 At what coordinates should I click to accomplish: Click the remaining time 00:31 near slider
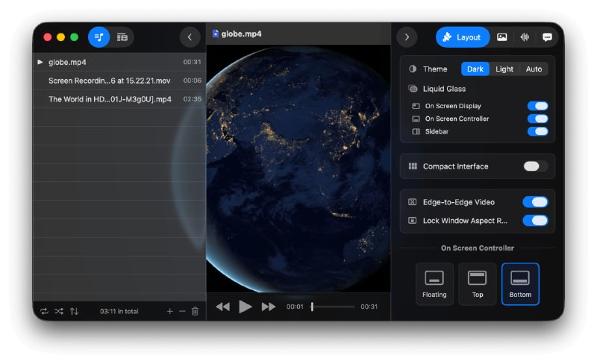(x=369, y=307)
